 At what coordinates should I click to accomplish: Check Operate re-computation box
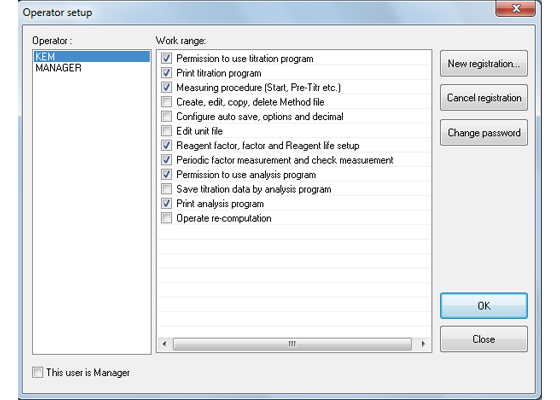pyautogui.click(x=166, y=218)
